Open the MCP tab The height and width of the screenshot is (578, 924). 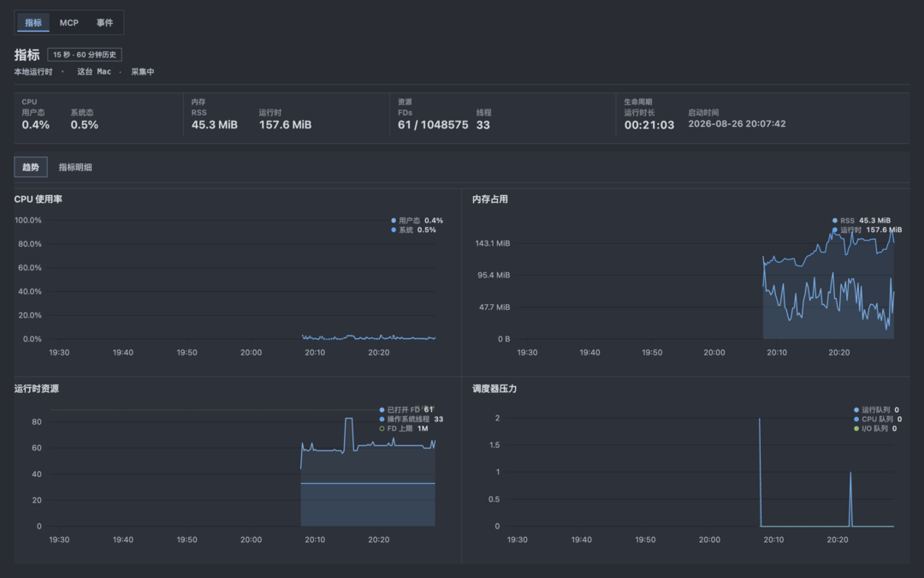pyautogui.click(x=69, y=22)
